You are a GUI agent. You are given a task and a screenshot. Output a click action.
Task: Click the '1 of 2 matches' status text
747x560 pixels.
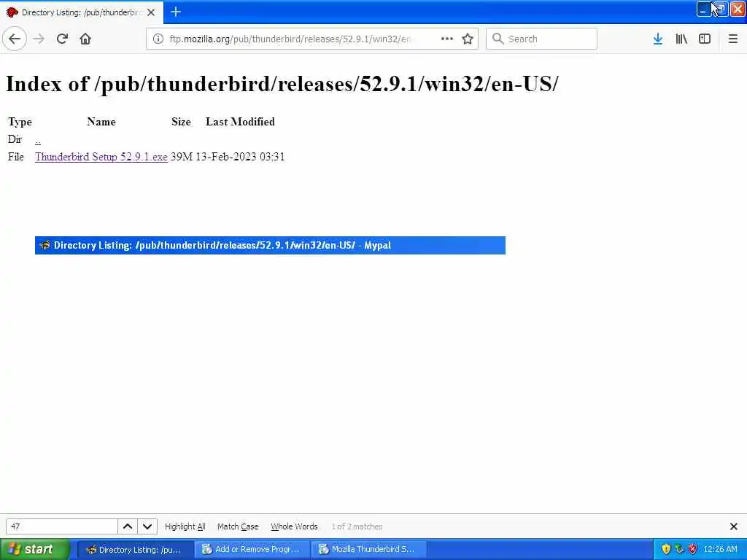357,526
